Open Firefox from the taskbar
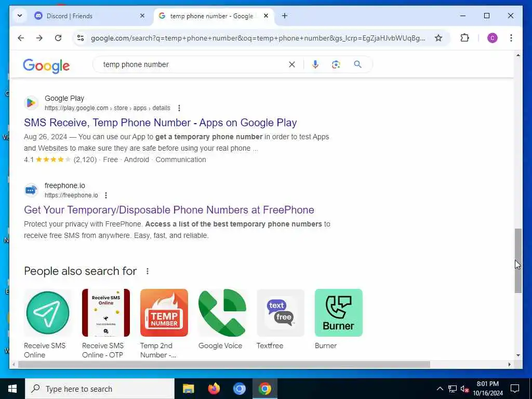The height and width of the screenshot is (399, 532). (214, 389)
